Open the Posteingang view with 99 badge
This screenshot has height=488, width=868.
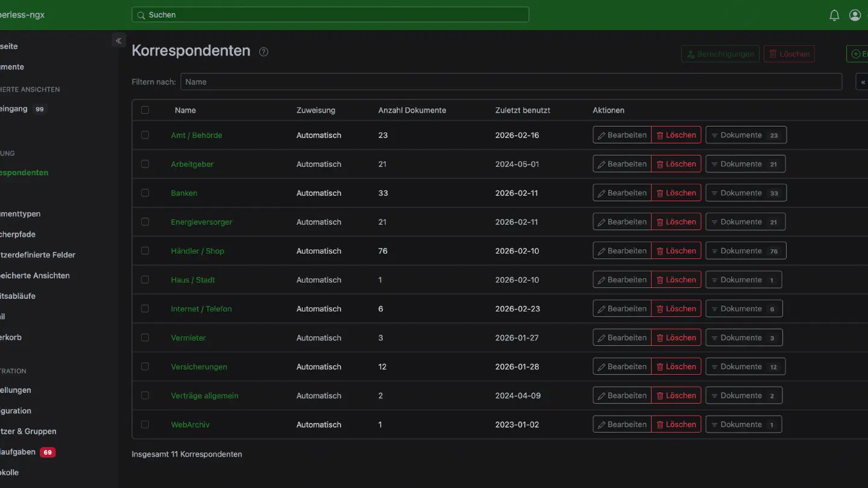[x=23, y=109]
